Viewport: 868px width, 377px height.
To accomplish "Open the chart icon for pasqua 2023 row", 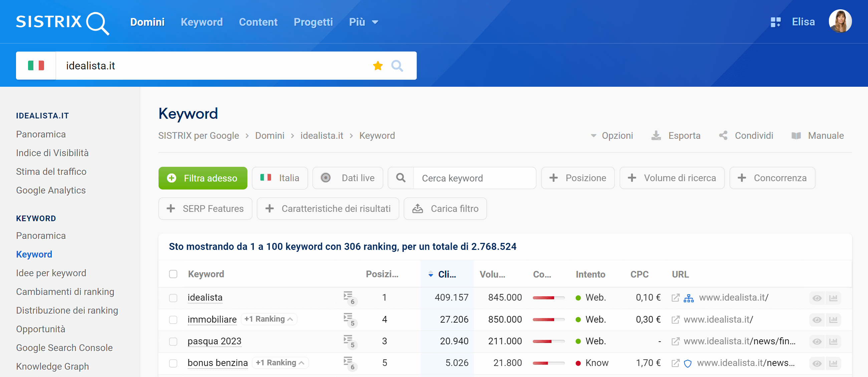I will pos(833,341).
